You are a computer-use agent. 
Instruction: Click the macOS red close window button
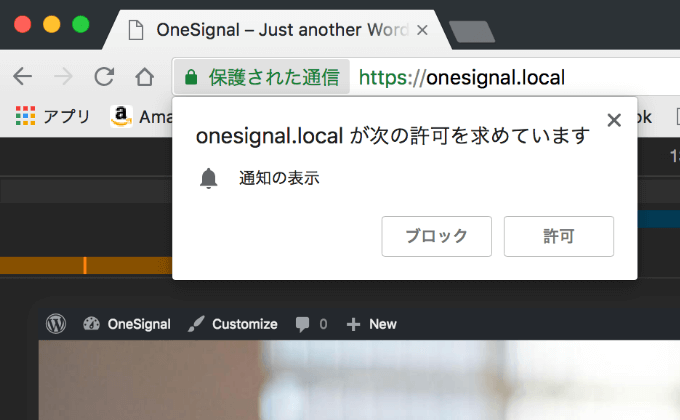(x=23, y=24)
